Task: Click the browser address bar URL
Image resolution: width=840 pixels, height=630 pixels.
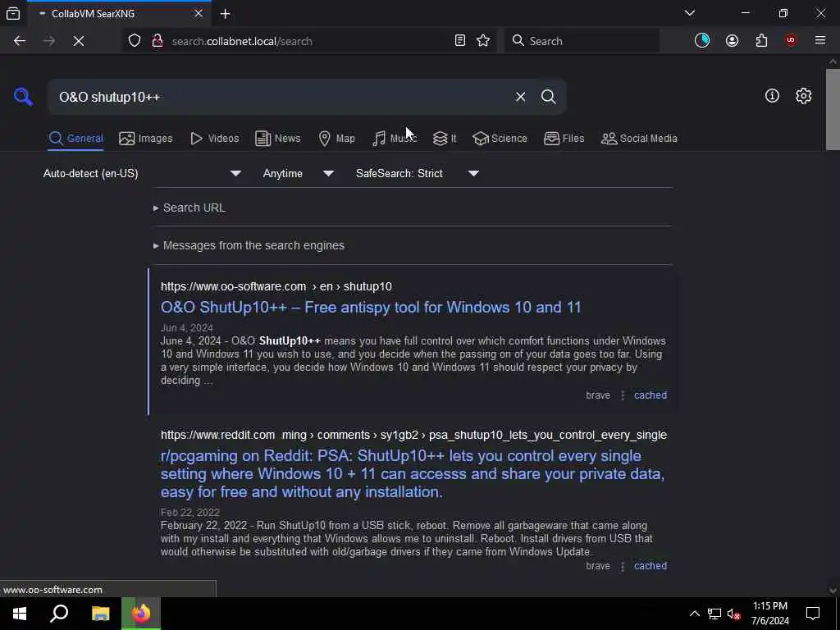Action: click(242, 41)
